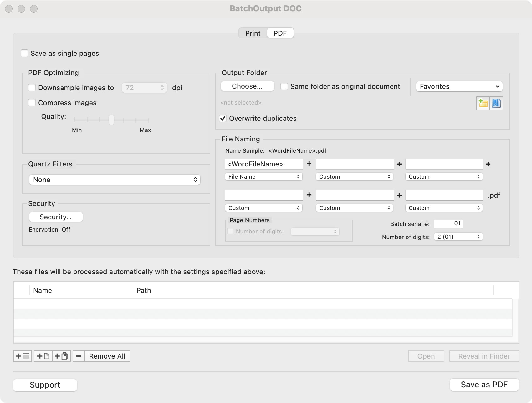Click Choose... output folder button
Viewport: 532px width, 403px height.
[x=247, y=86]
